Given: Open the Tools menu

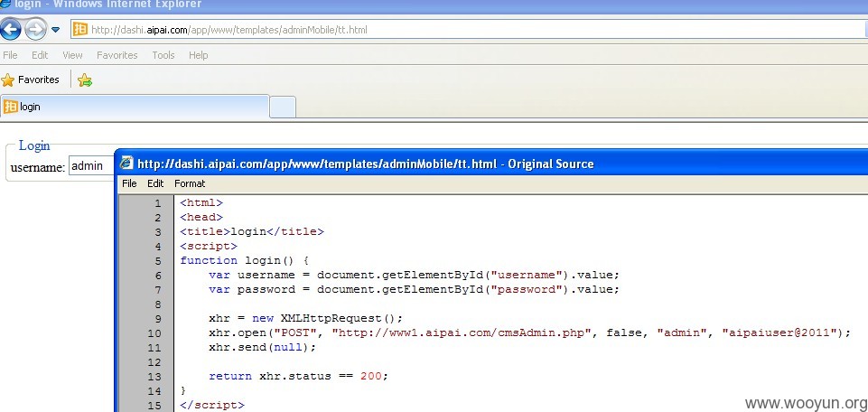Looking at the screenshot, I should coord(163,55).
